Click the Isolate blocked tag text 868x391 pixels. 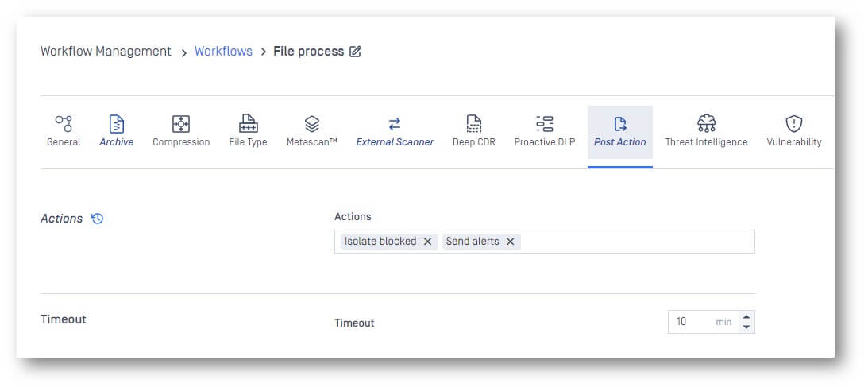[380, 242]
